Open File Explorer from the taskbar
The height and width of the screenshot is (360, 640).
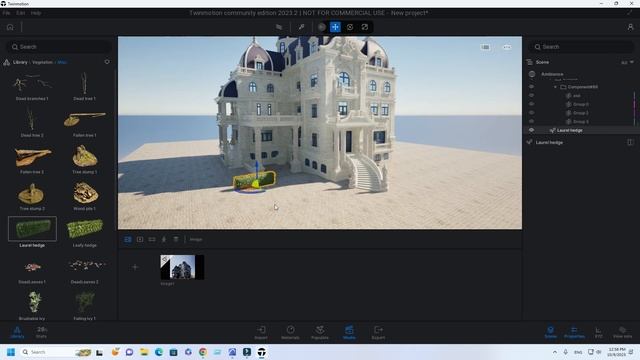click(x=144, y=352)
